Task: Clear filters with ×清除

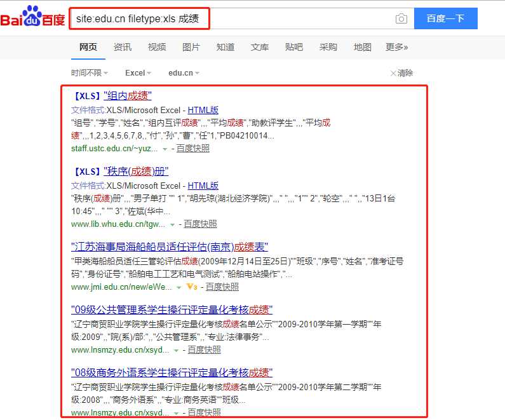Action: click(401, 73)
